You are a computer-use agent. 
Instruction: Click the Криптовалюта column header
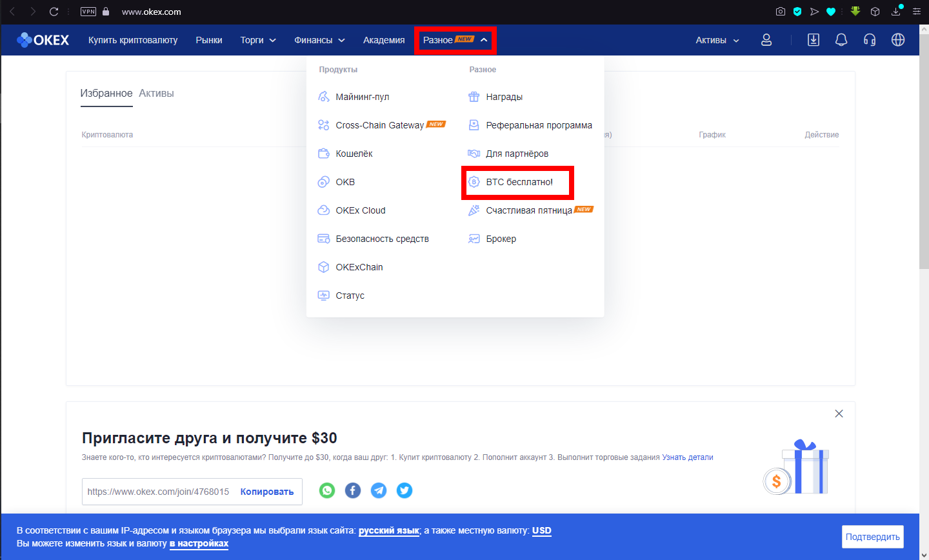click(x=107, y=135)
